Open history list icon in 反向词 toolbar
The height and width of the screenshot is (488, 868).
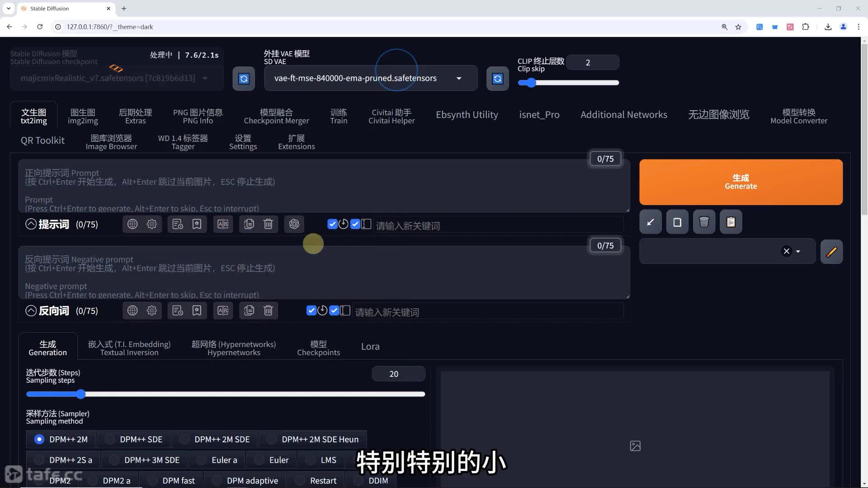[178, 310]
